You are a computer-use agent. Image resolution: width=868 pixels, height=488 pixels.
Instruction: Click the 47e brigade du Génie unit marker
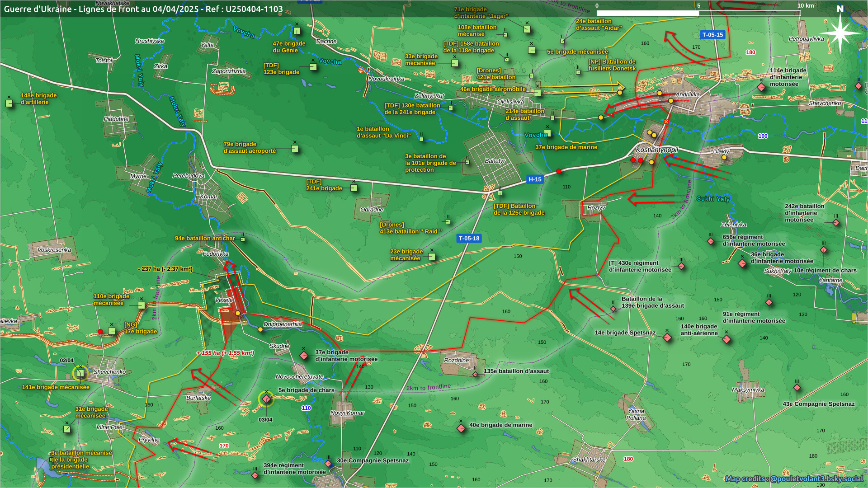pos(297,31)
